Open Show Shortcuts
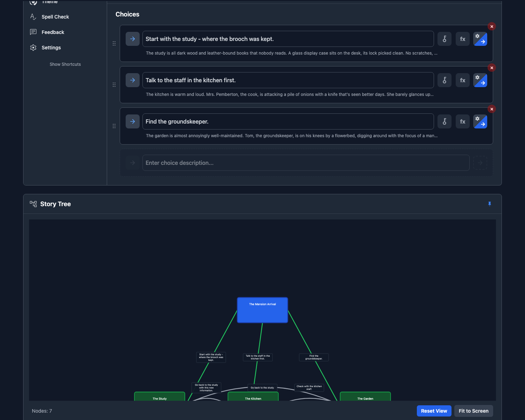 point(65,64)
